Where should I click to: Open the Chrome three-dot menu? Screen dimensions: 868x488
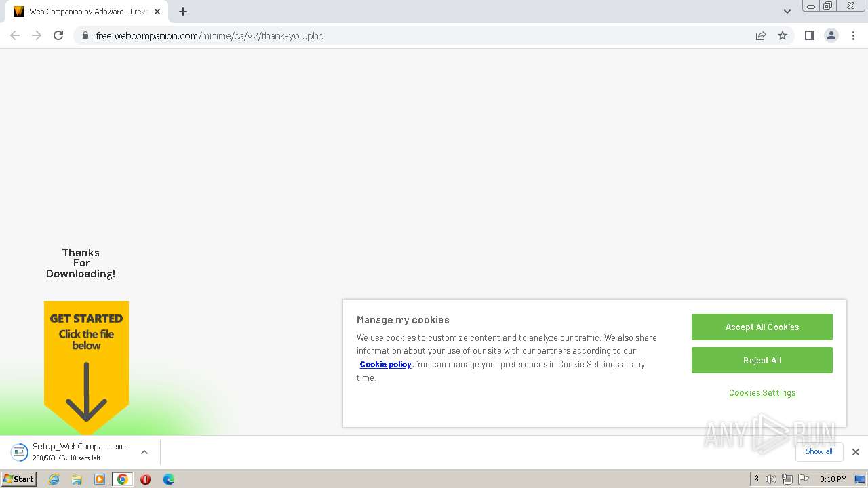853,35
